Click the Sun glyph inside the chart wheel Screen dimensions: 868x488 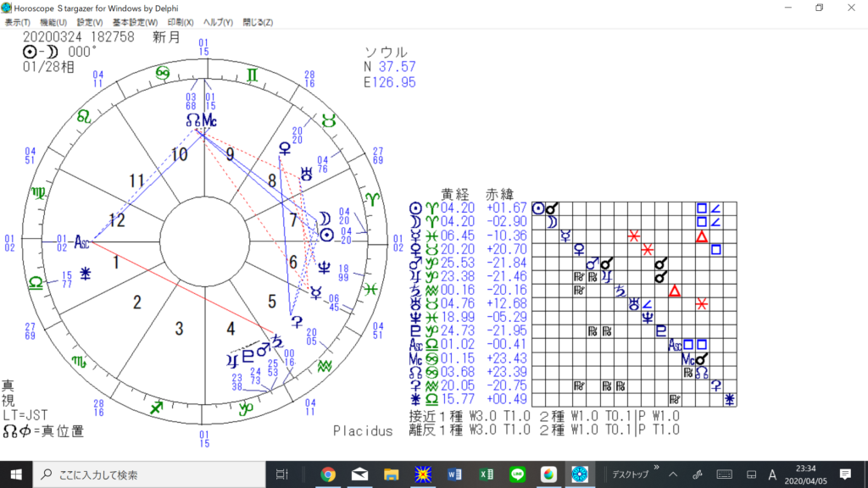326,235
